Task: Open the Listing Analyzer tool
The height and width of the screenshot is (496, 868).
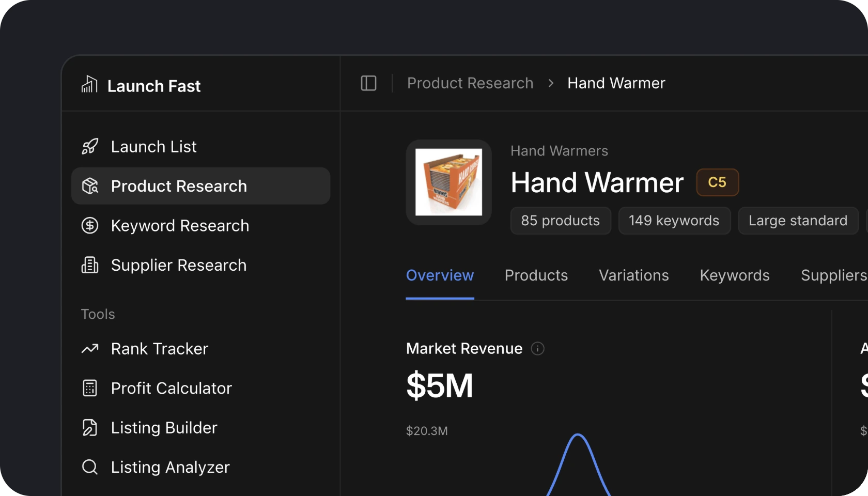Action: point(200,467)
